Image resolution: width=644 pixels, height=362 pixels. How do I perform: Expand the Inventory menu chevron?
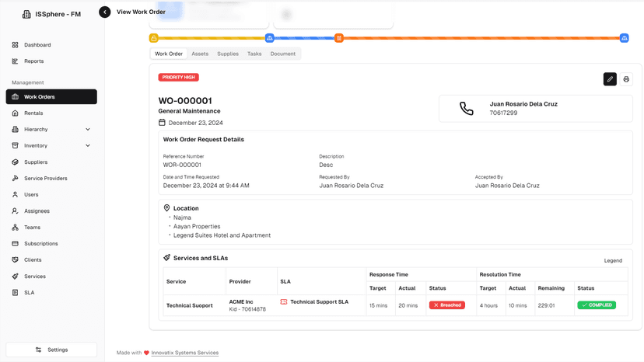click(x=88, y=146)
